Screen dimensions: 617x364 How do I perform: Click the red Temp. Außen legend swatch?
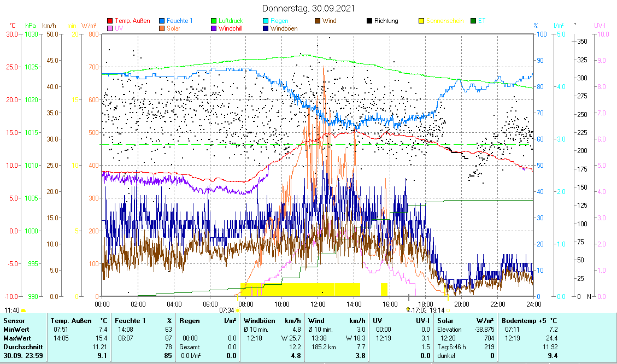point(110,21)
